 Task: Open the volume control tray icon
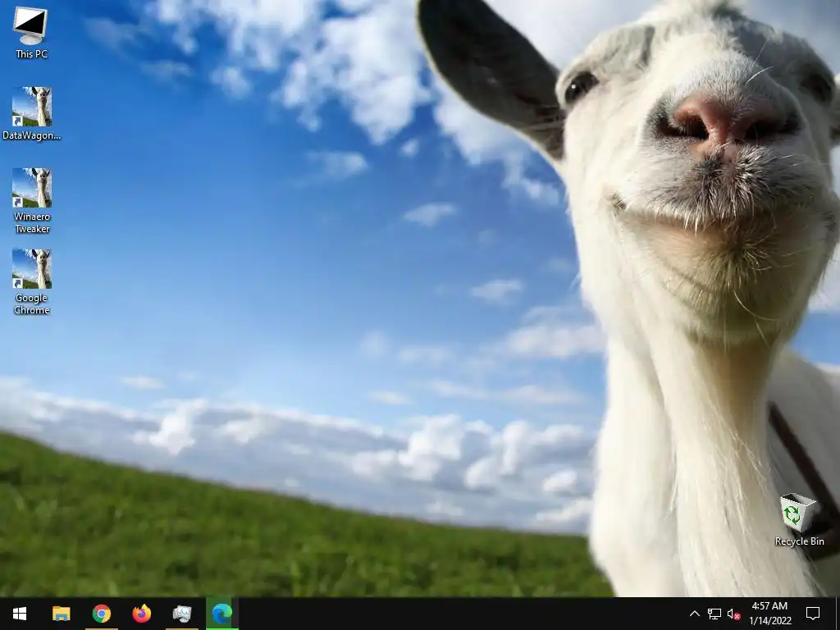point(733,614)
